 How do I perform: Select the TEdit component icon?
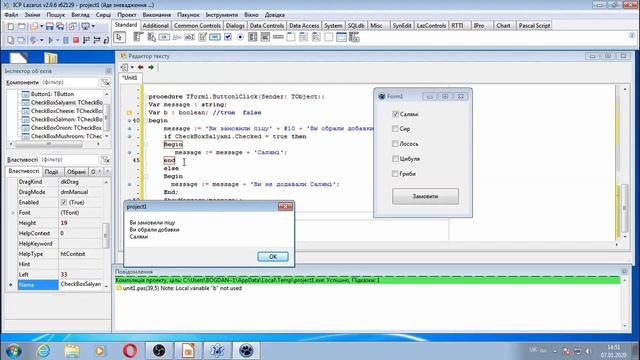189,37
